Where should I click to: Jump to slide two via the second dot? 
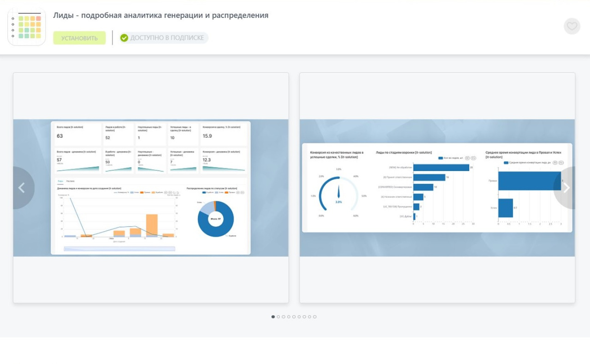(x=278, y=317)
